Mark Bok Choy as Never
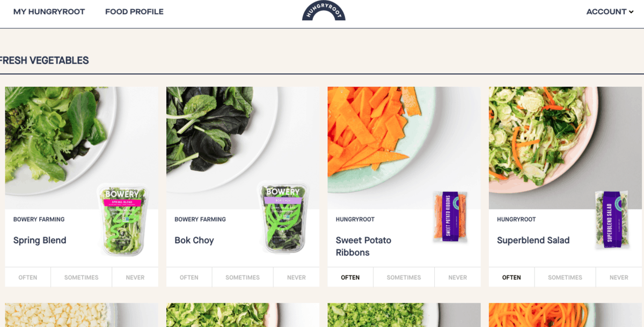Image resolution: width=644 pixels, height=327 pixels. 296,277
